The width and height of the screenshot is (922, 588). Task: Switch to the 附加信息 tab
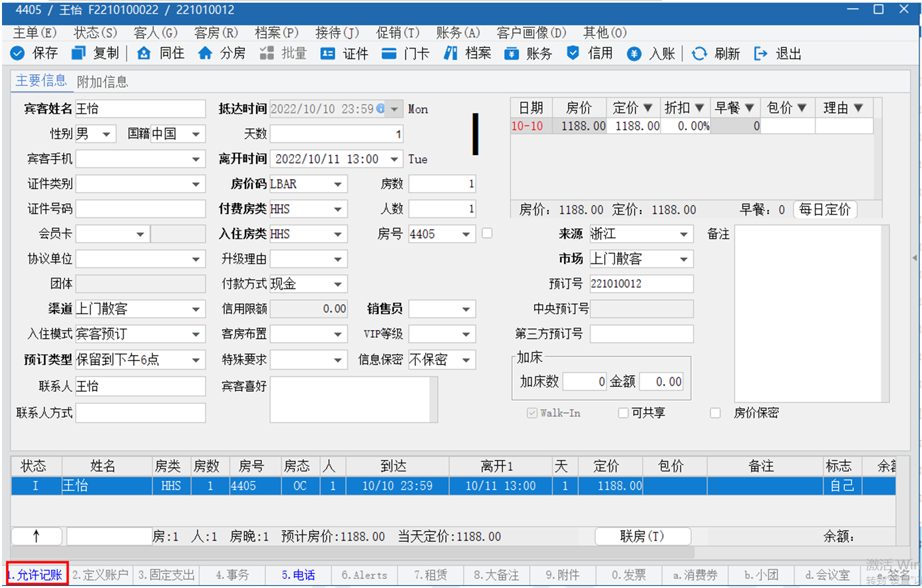tap(102, 82)
